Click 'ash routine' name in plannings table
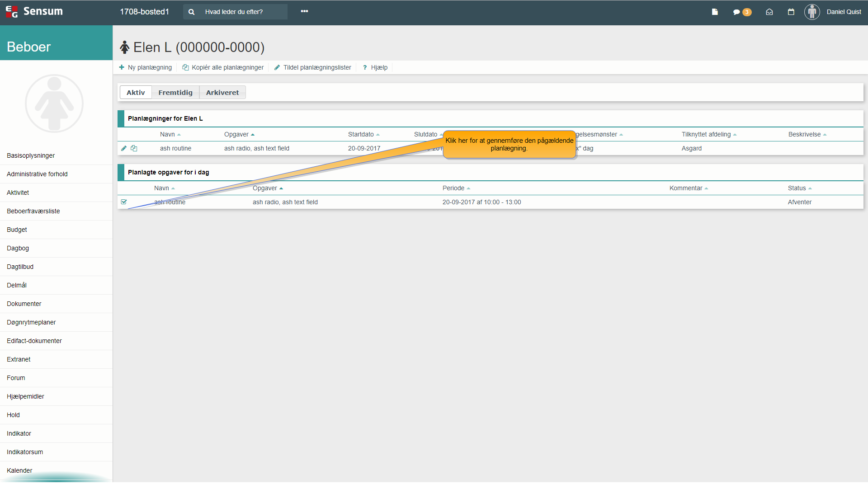This screenshot has width=868, height=484. (x=175, y=148)
